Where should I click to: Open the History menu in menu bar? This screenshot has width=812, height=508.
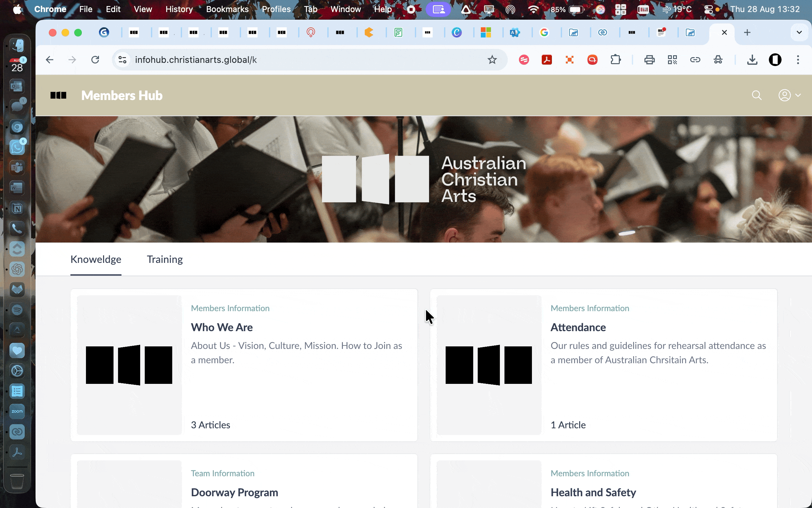(179, 9)
